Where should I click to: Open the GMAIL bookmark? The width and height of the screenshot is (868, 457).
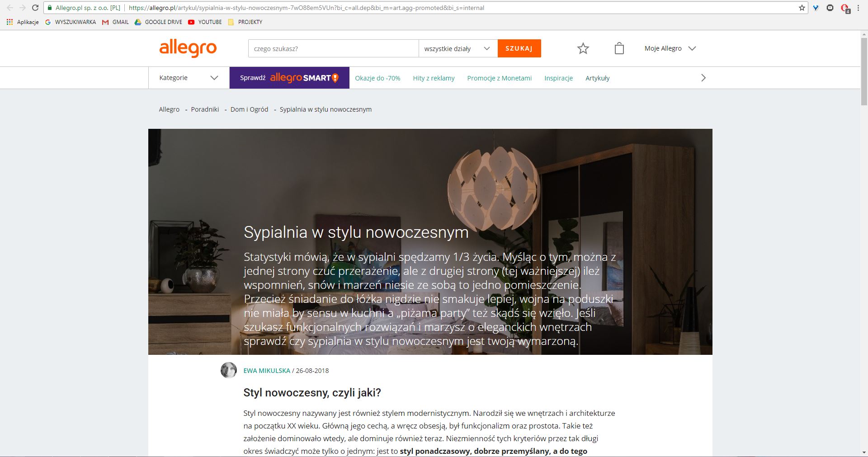click(115, 22)
